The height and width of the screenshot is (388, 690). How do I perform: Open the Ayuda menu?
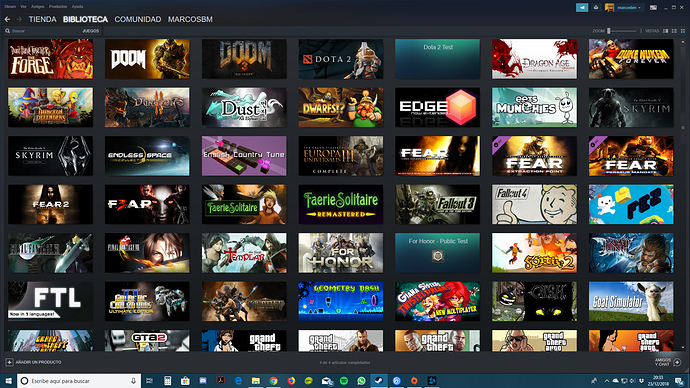click(x=77, y=7)
